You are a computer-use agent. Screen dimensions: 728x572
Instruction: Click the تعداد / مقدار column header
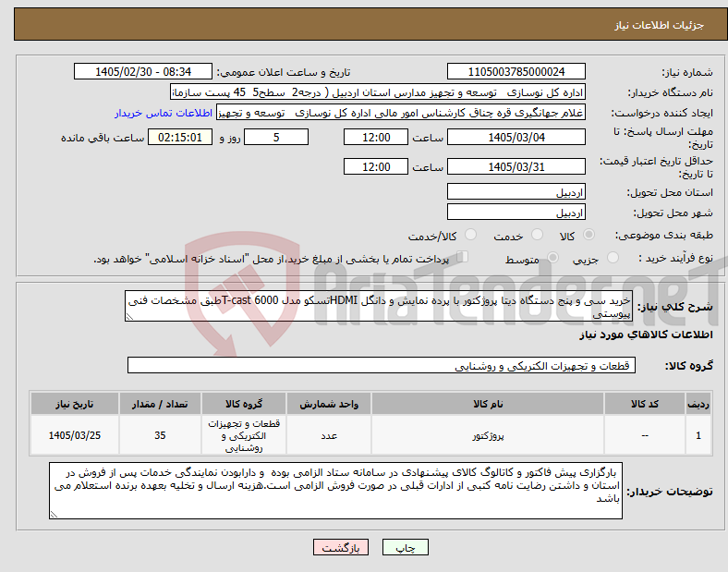(160, 404)
